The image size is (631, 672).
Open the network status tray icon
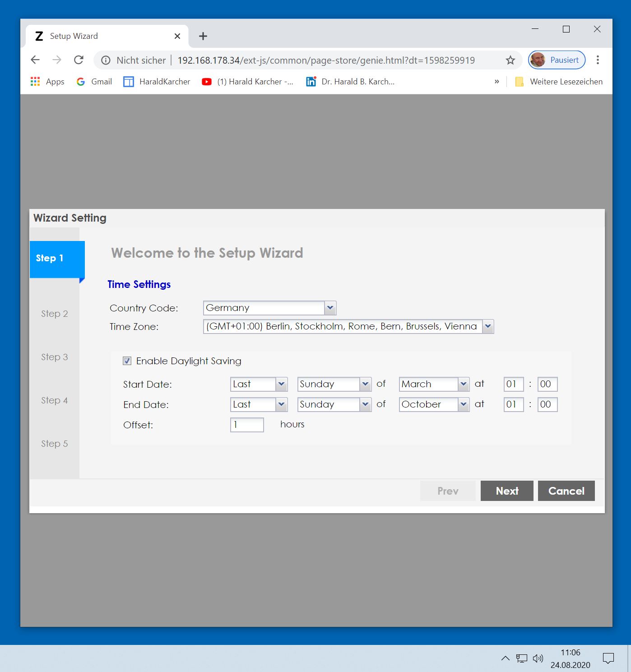522,658
